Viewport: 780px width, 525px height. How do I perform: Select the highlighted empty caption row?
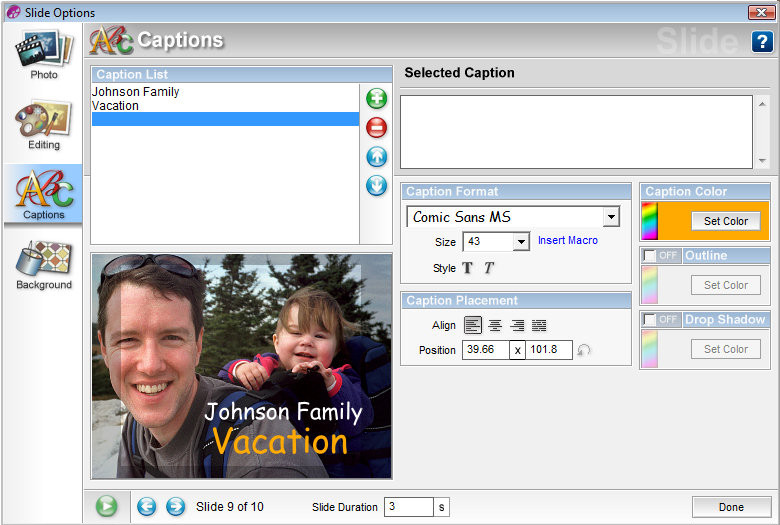coord(225,119)
